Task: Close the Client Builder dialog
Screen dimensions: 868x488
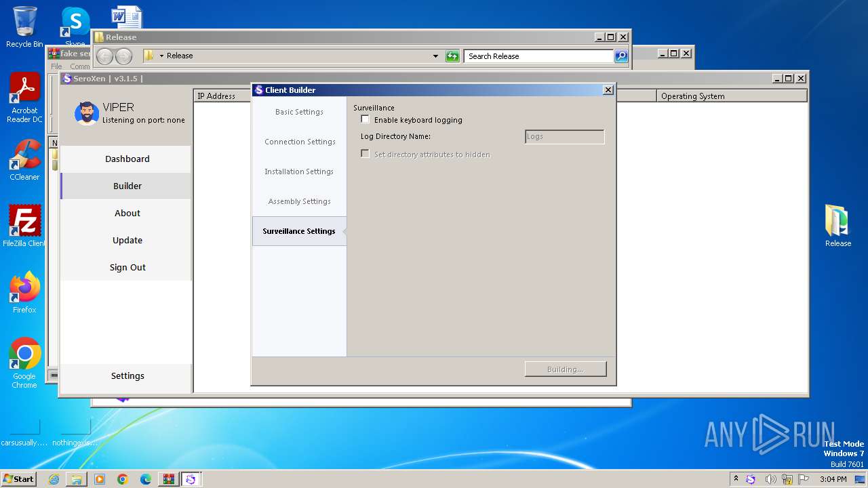Action: pyautogui.click(x=608, y=89)
